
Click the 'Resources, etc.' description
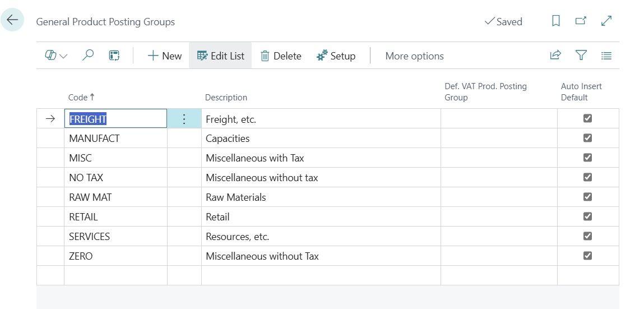tap(321, 236)
